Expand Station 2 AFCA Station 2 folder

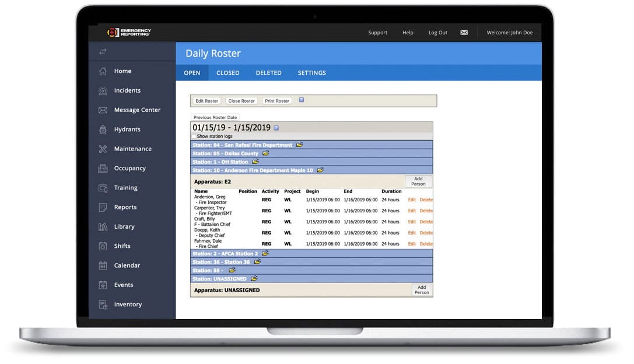(x=265, y=254)
